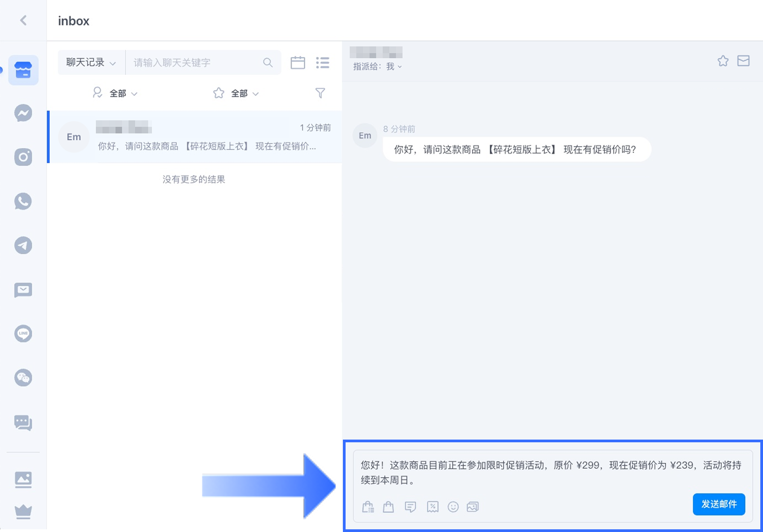Open the Telegram channel in sidebar

coord(23,245)
